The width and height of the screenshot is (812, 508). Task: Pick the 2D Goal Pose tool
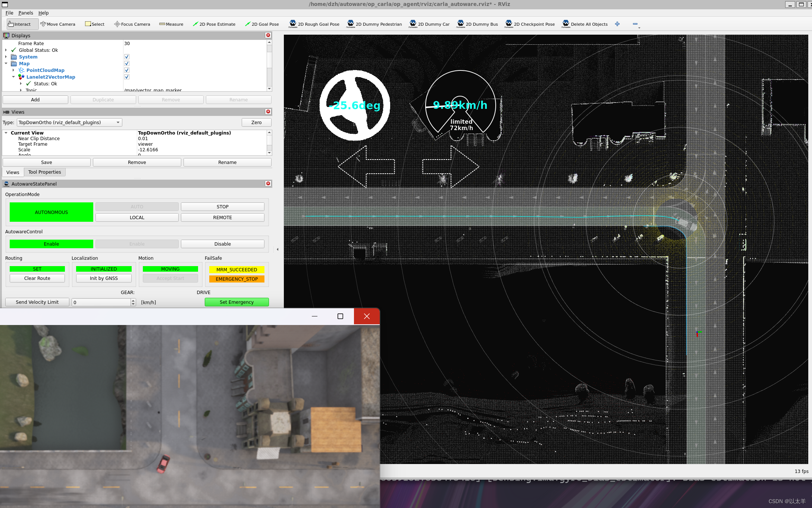(x=262, y=24)
